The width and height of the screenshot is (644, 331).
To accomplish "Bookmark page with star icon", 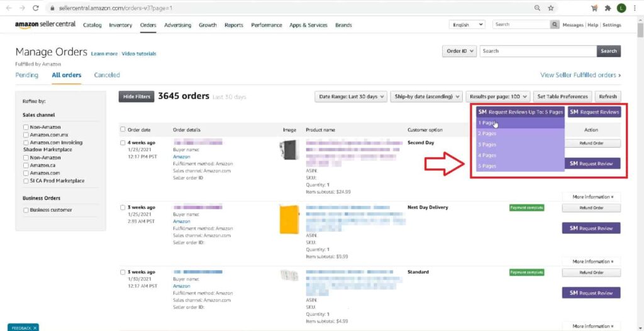I will 551,8.
